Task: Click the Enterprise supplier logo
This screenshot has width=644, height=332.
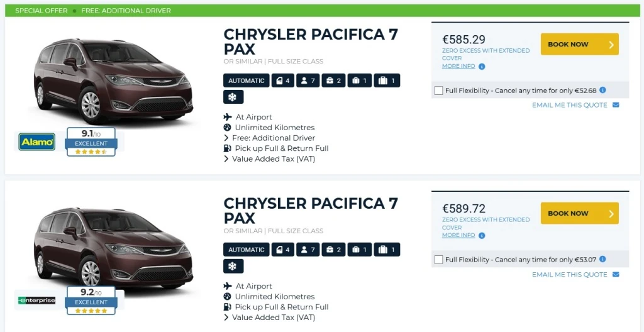Action: [x=37, y=301]
